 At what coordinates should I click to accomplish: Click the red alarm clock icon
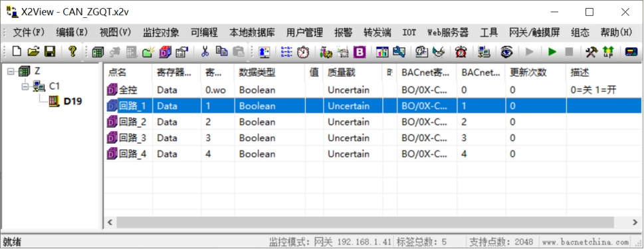point(461,52)
